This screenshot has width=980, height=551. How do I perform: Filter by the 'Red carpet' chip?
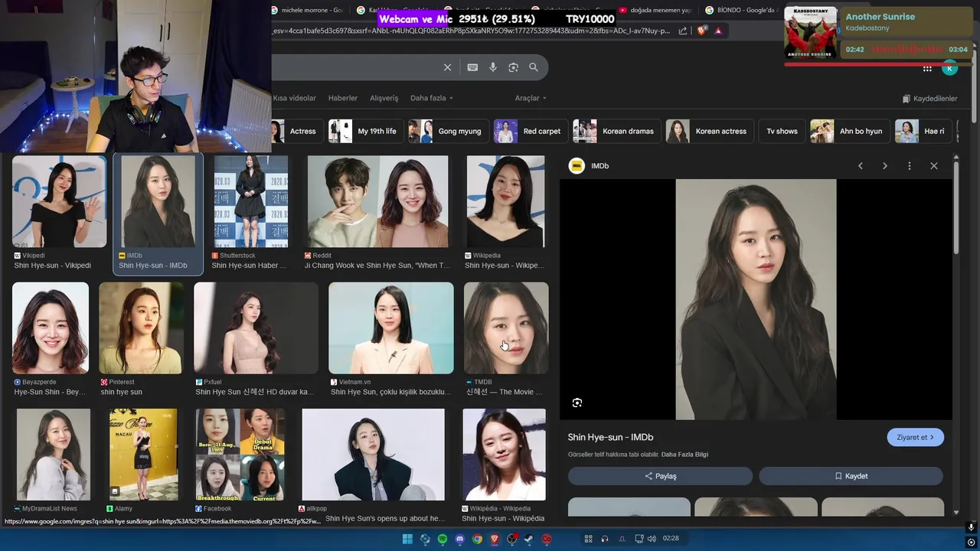point(530,131)
